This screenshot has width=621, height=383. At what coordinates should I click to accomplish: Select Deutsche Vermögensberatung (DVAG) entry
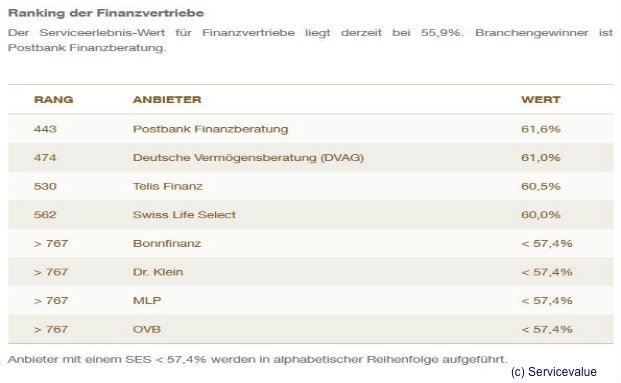248,158
